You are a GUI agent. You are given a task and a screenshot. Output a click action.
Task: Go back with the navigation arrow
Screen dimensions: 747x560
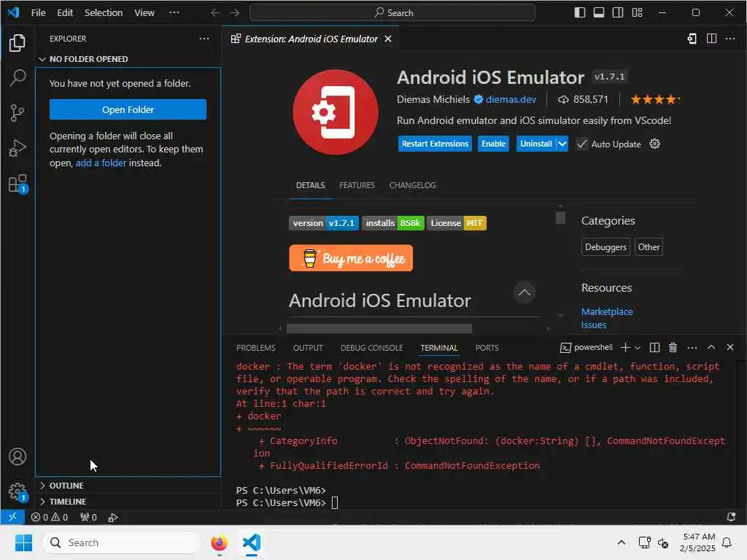pos(215,12)
